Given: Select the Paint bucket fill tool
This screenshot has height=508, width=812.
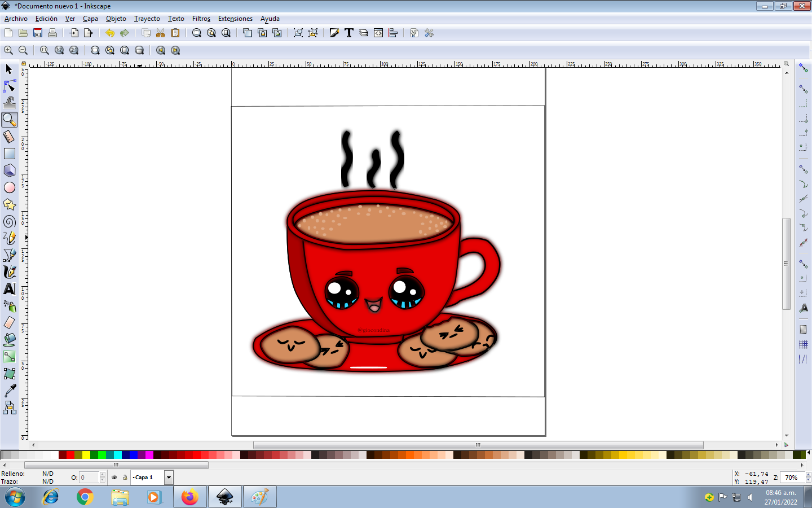Looking at the screenshot, I should tap(9, 340).
